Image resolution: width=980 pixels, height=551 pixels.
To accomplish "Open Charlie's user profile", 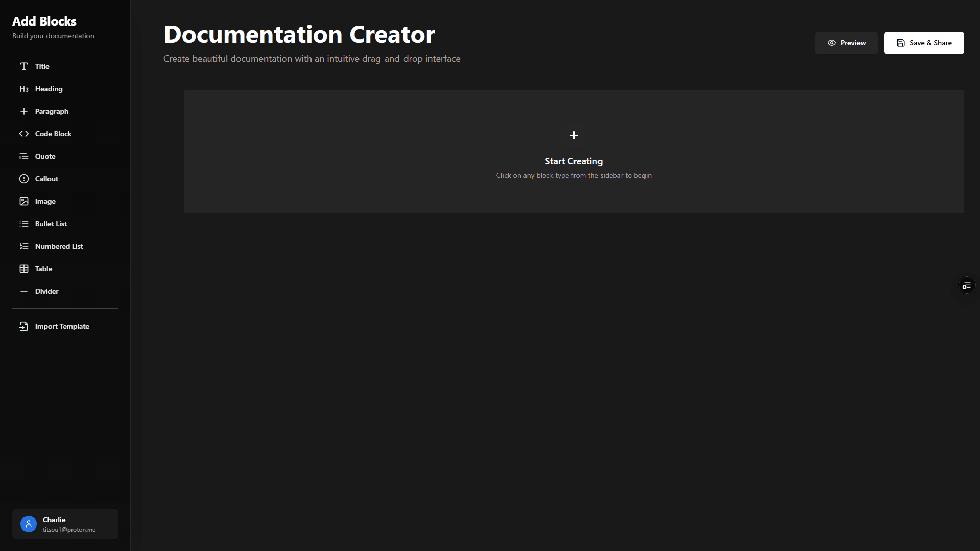I will click(65, 523).
